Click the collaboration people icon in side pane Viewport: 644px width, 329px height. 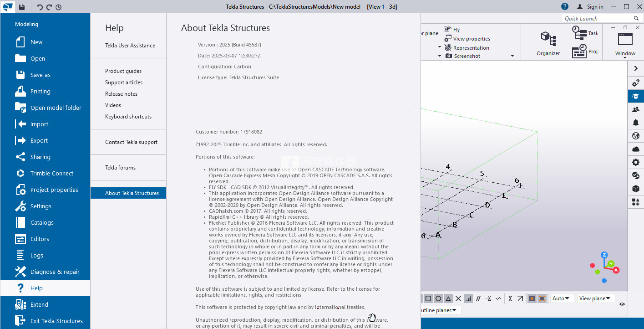click(635, 109)
